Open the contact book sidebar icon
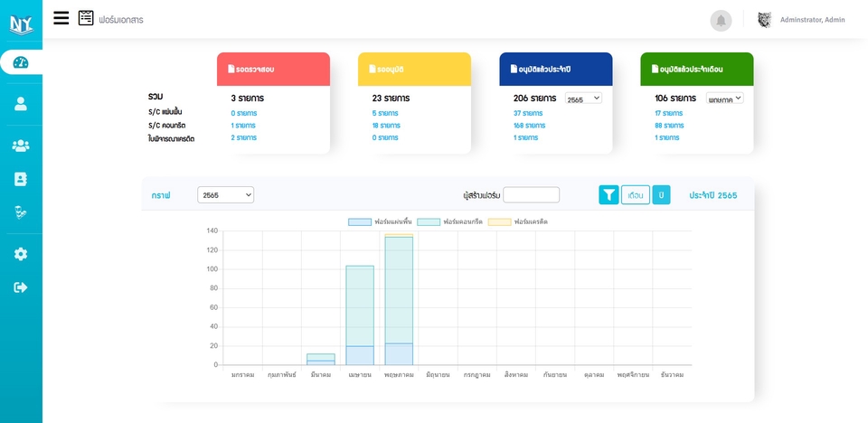868x423 pixels. click(21, 179)
